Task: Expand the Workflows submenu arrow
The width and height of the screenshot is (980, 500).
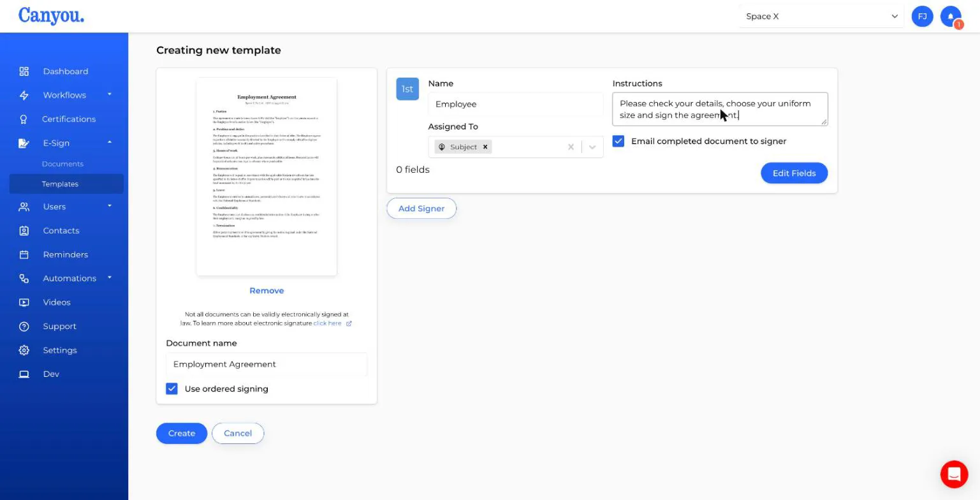Action: click(x=110, y=94)
